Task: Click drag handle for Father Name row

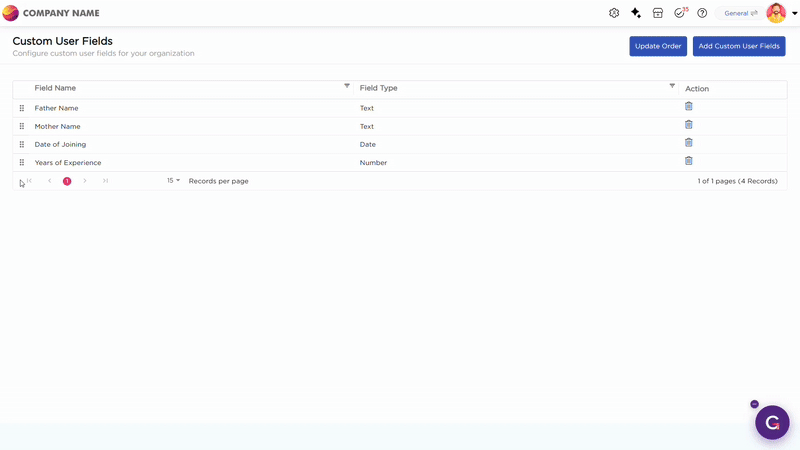Action: pyautogui.click(x=22, y=108)
